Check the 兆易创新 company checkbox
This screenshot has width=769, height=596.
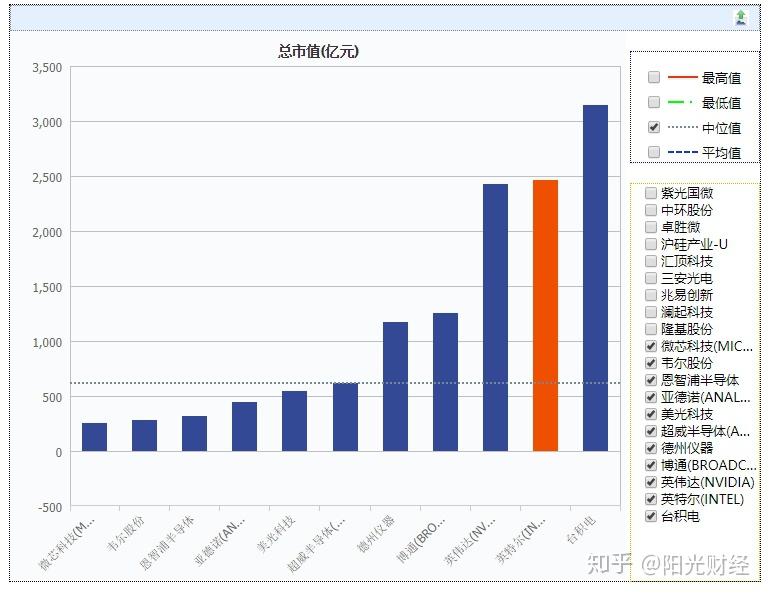(x=651, y=295)
